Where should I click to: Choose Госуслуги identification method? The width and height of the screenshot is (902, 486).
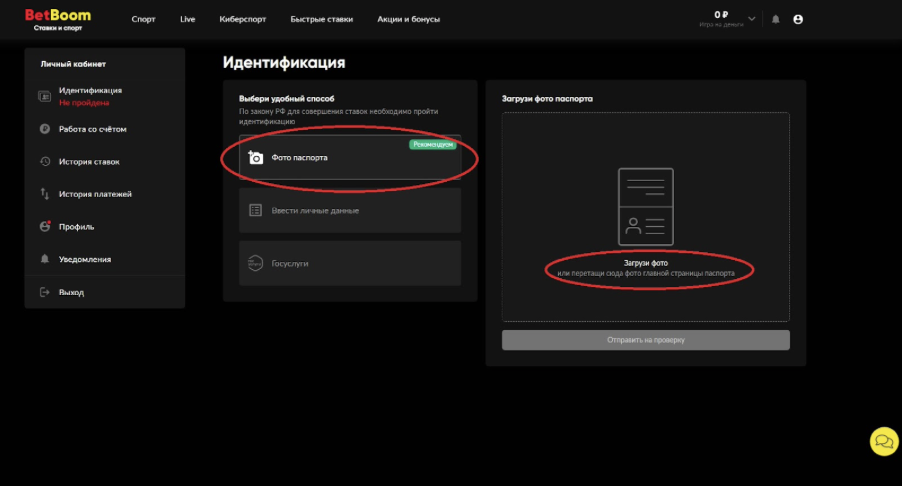pos(350,263)
